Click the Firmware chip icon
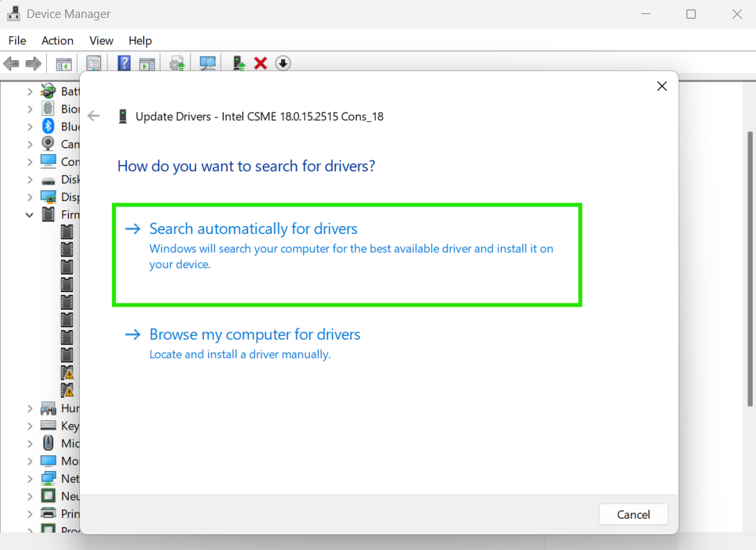This screenshot has width=756, height=550. 49,214
